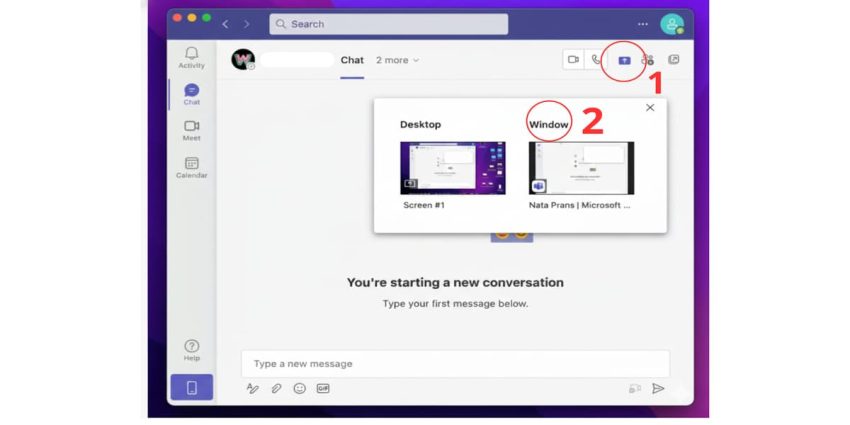The width and height of the screenshot is (850, 425).
Task: Open the Settings and more ellipsis menu
Action: pos(643,24)
